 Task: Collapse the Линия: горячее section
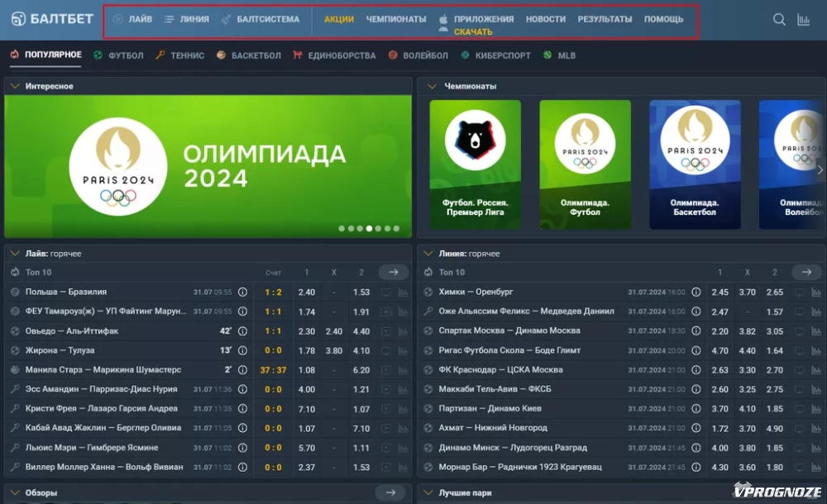coord(428,254)
